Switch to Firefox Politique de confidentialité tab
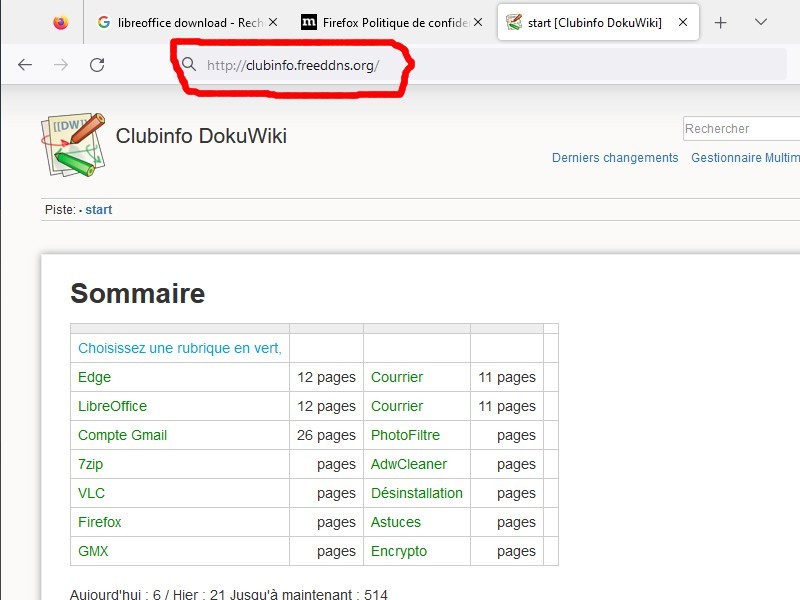 385,23
